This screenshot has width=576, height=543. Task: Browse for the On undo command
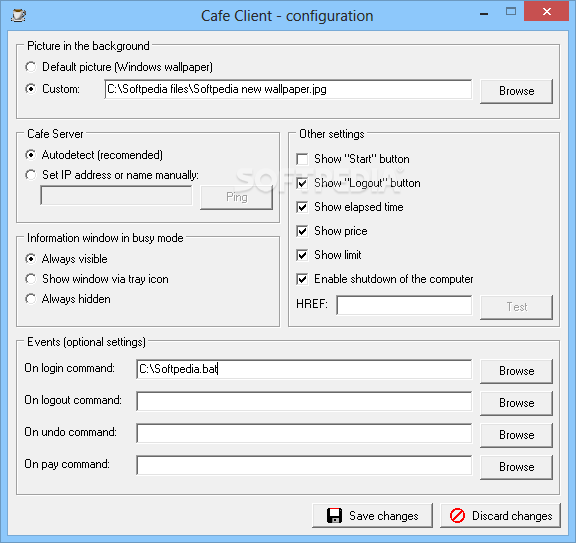click(516, 435)
